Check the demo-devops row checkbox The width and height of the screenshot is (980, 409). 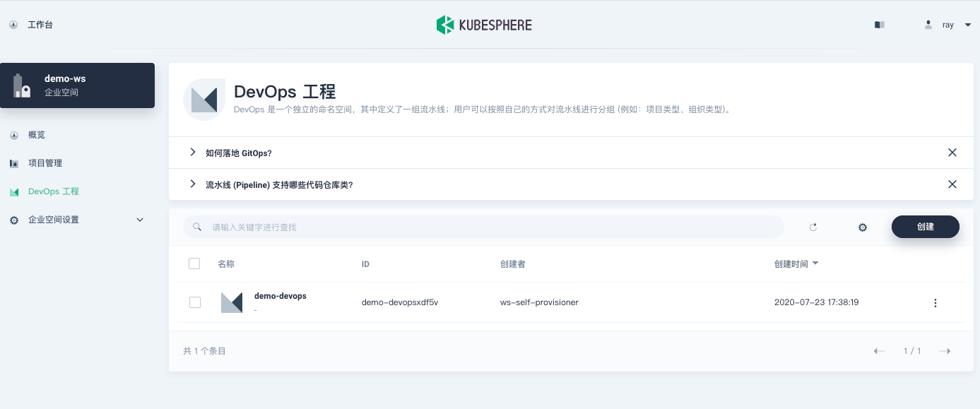195,302
